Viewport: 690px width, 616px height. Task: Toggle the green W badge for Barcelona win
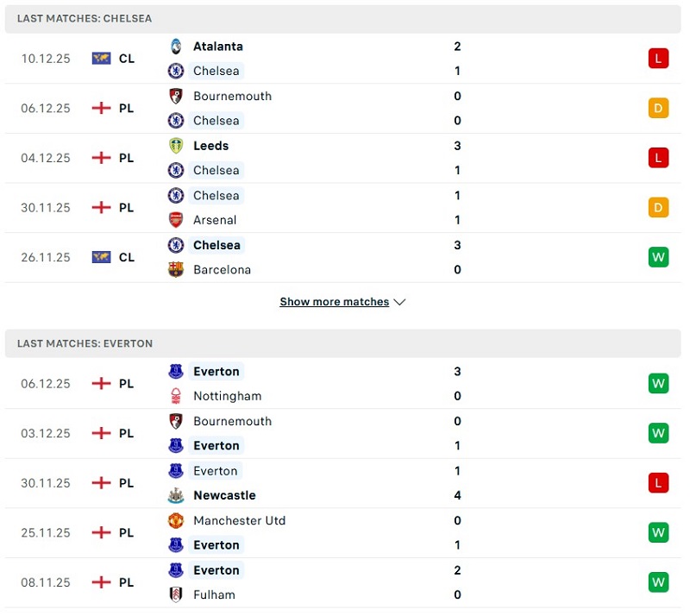click(657, 257)
